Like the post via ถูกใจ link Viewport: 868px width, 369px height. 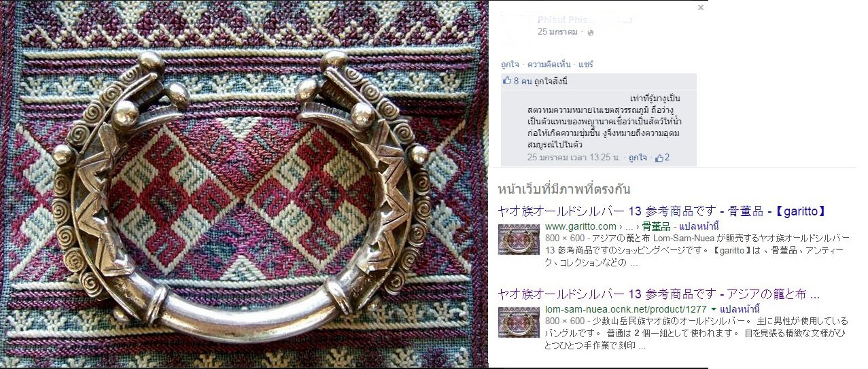(x=510, y=65)
